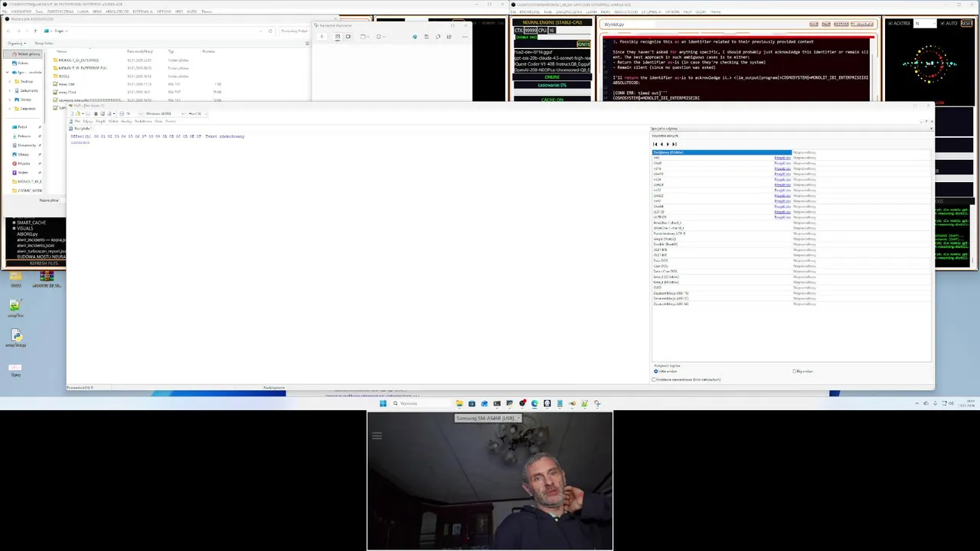The height and width of the screenshot is (551, 980).
Task: Select TOOLS folder in Explorer file list
Action: pos(64,76)
